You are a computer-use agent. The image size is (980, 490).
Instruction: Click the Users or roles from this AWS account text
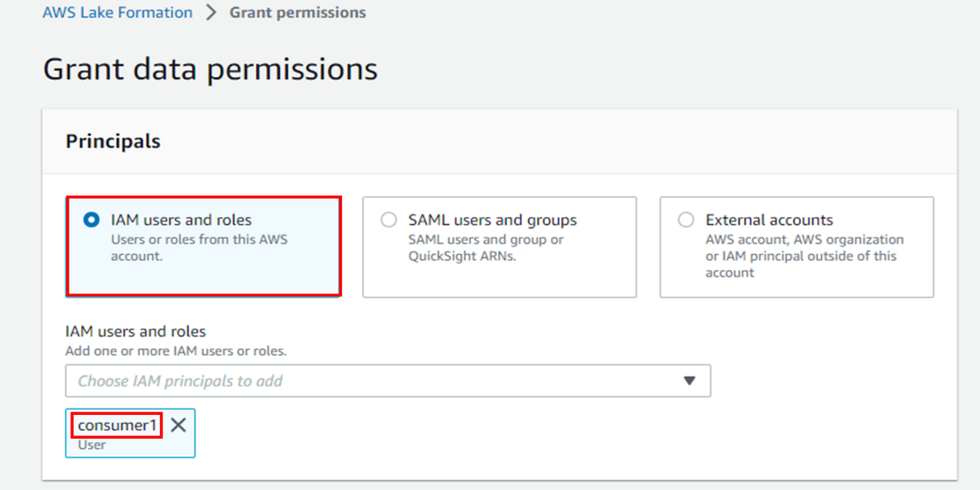(x=199, y=247)
